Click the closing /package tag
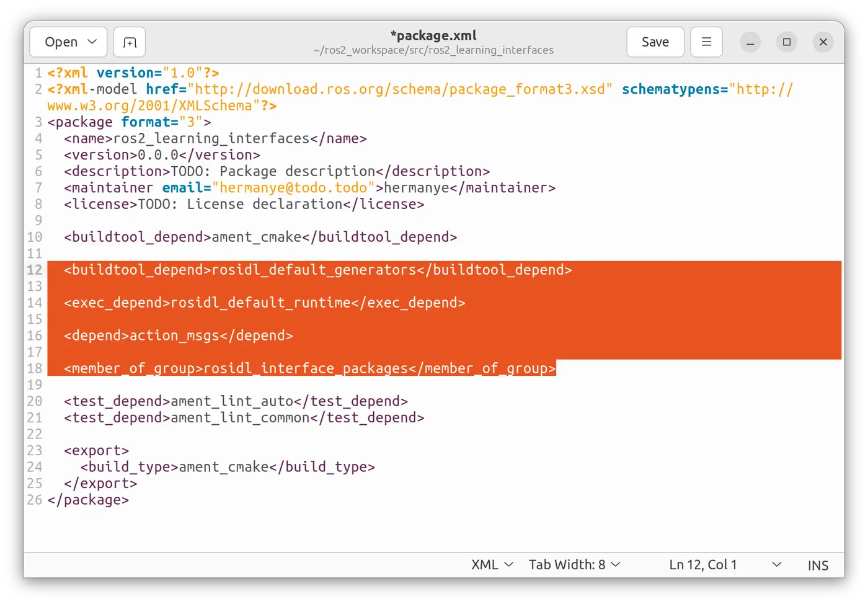The image size is (868, 604). pos(88,500)
